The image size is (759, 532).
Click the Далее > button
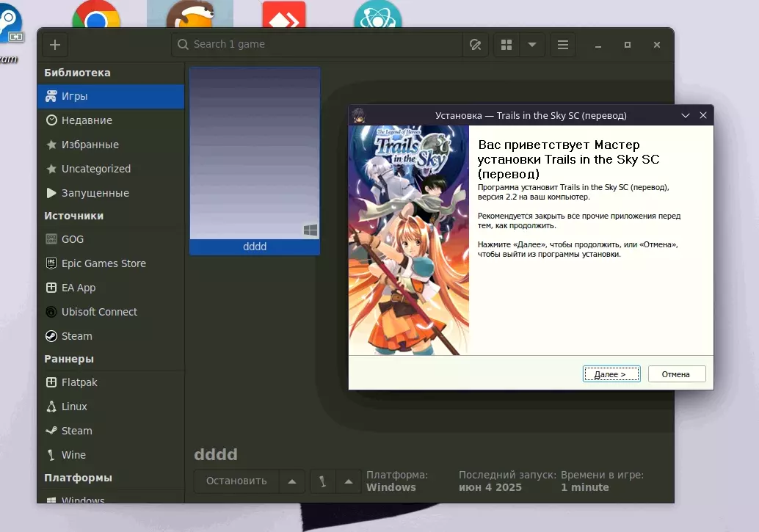click(611, 374)
